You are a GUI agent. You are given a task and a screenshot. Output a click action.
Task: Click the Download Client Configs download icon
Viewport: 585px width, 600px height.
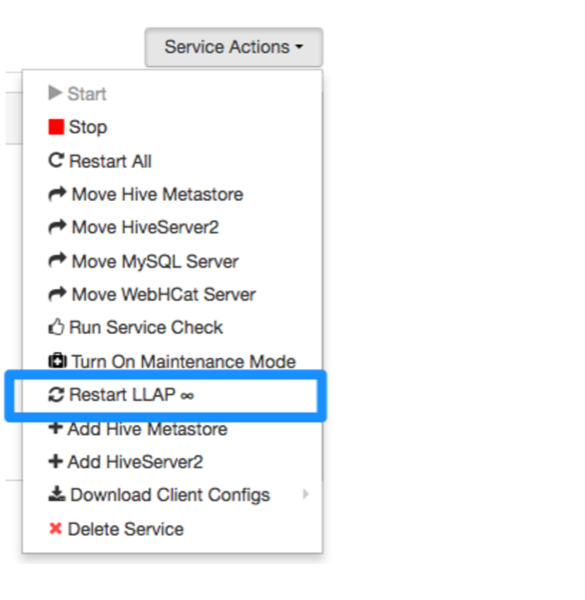click(x=57, y=494)
